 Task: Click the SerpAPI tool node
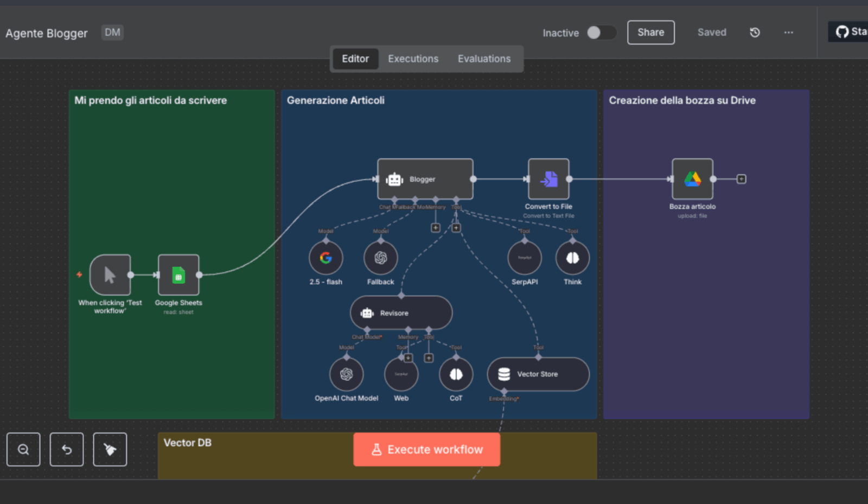coord(524,258)
